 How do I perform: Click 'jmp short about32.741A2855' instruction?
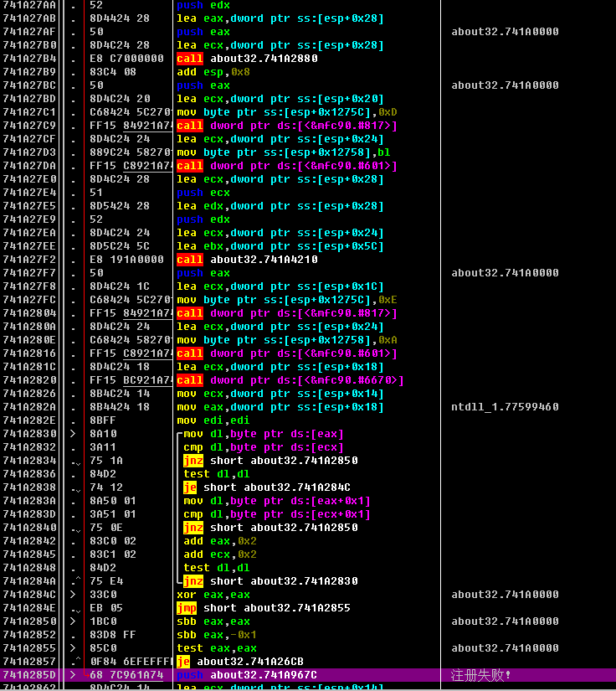[264, 608]
